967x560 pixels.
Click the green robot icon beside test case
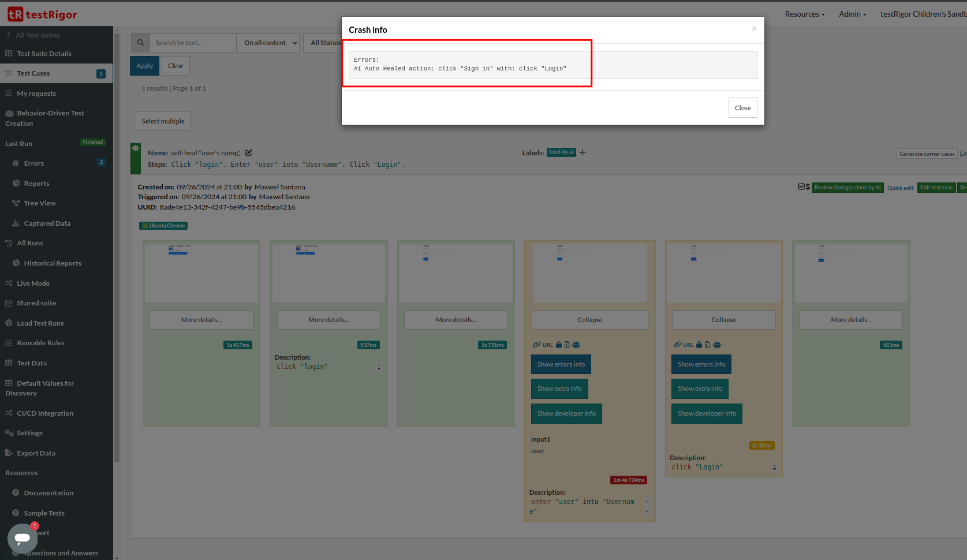point(136,148)
